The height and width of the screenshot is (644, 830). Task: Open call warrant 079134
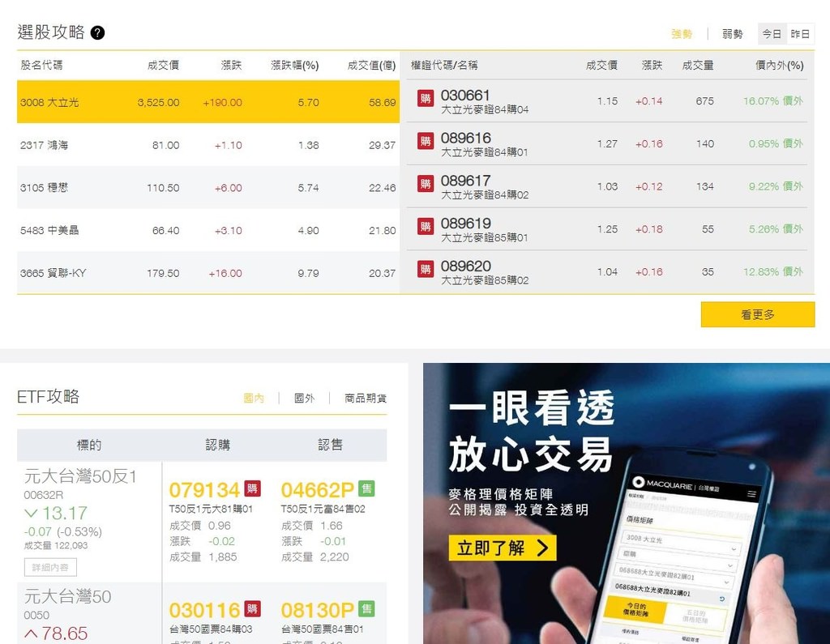204,490
